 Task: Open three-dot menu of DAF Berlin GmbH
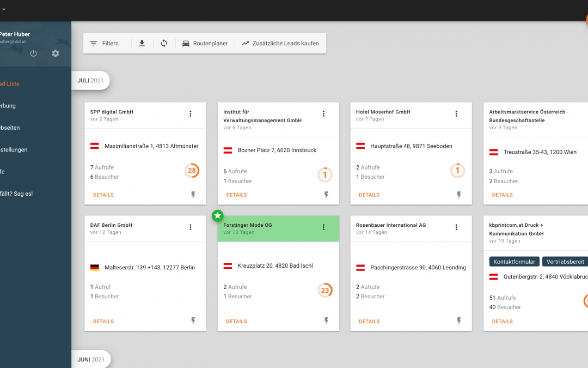coord(191,227)
